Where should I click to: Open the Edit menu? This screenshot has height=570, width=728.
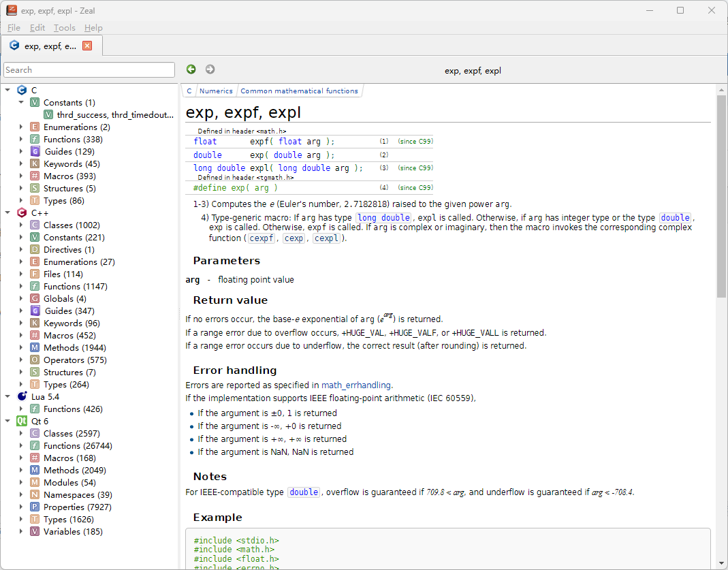(37, 28)
